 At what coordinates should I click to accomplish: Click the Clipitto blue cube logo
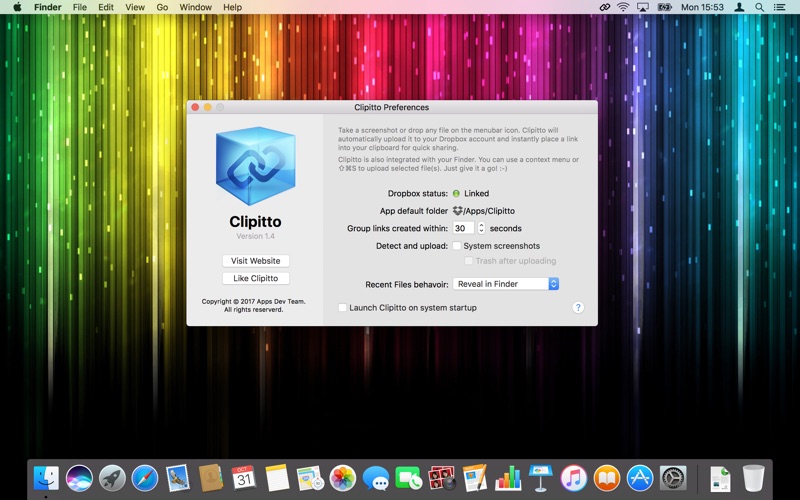(255, 166)
